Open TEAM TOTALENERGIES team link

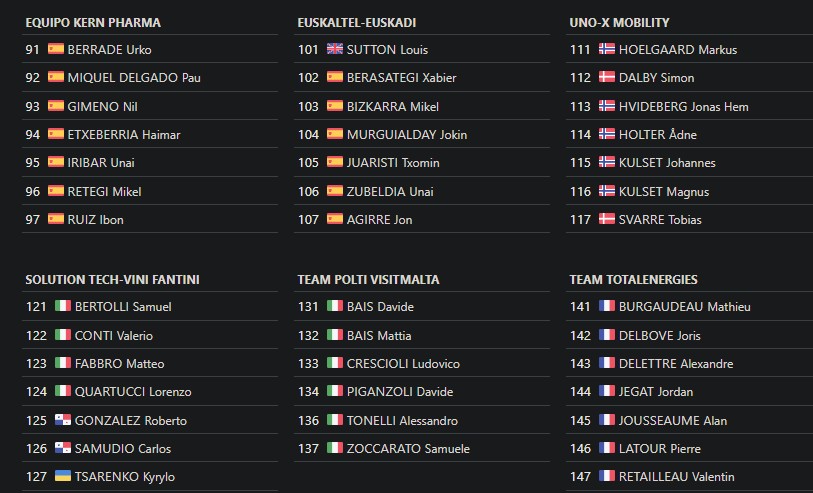(x=634, y=280)
